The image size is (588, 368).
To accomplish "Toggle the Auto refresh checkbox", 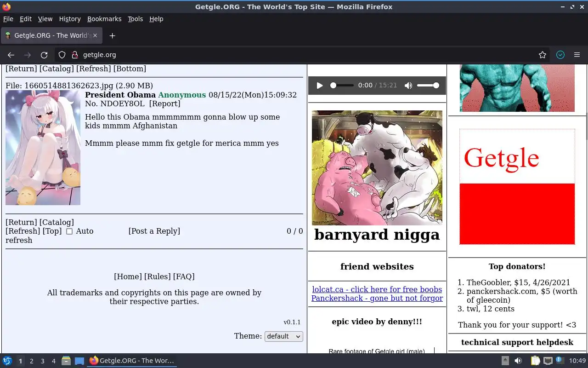I will tap(69, 231).
